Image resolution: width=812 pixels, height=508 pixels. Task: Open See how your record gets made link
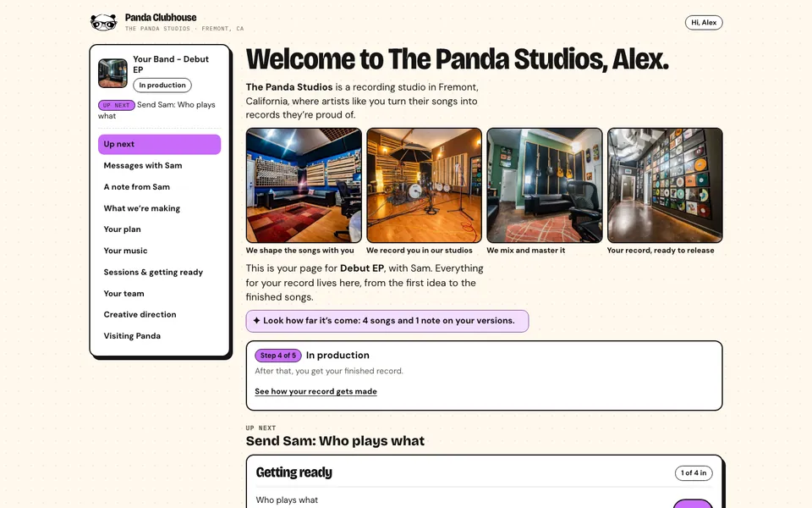[315, 391]
